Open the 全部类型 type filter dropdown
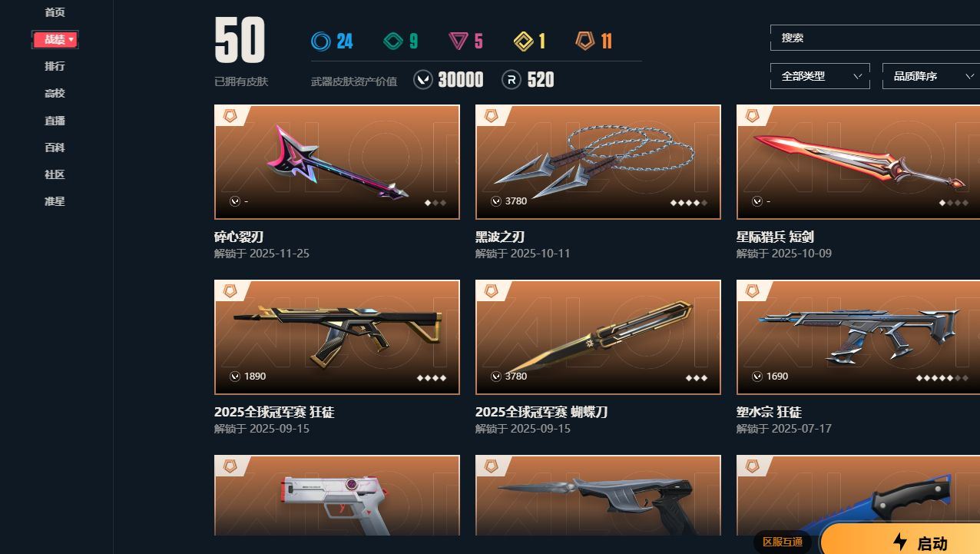 (820, 76)
